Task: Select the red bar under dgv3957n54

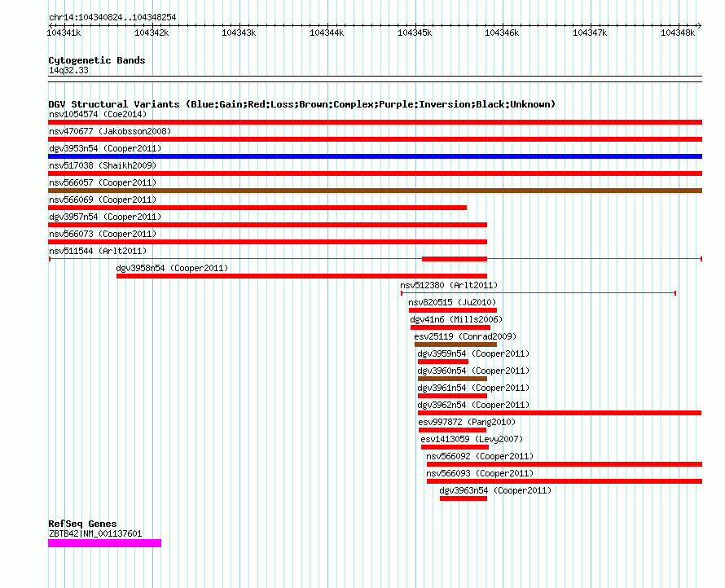Action: tap(268, 225)
